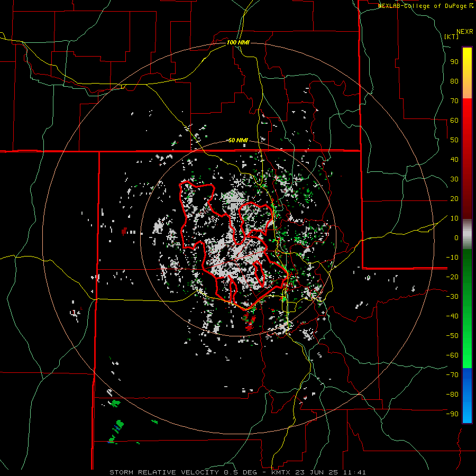The height and width of the screenshot is (476, 476).
Task: Click the -70 value on velocity scale
Action: click(452, 375)
